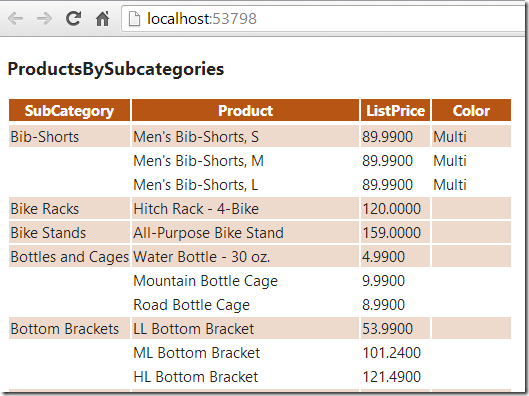Click the browser back arrow
The image size is (529, 396).
16,19
